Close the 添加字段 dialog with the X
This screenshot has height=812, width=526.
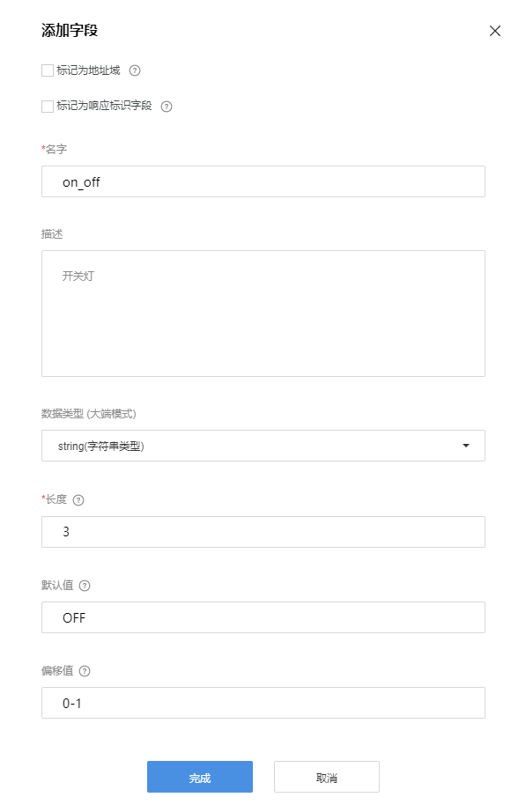pyautogui.click(x=495, y=31)
